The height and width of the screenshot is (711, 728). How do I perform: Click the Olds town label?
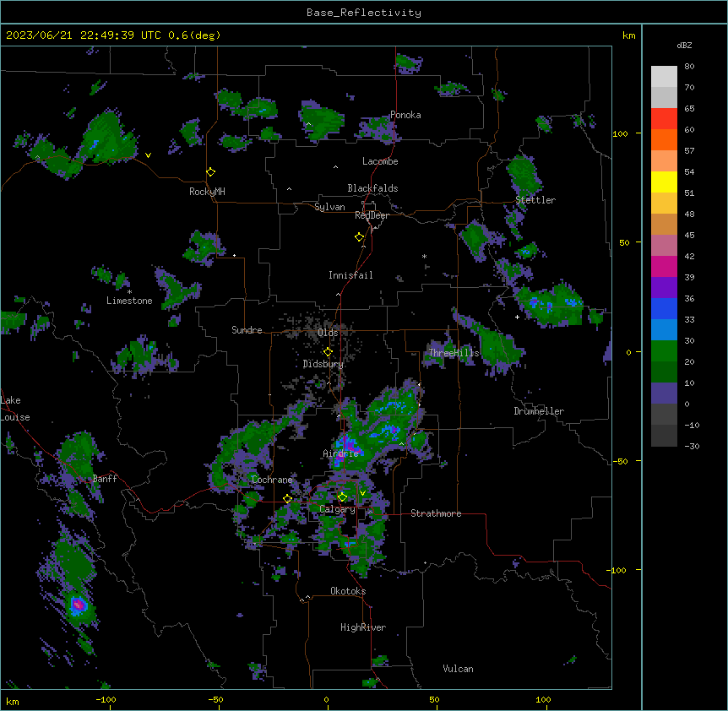(328, 333)
